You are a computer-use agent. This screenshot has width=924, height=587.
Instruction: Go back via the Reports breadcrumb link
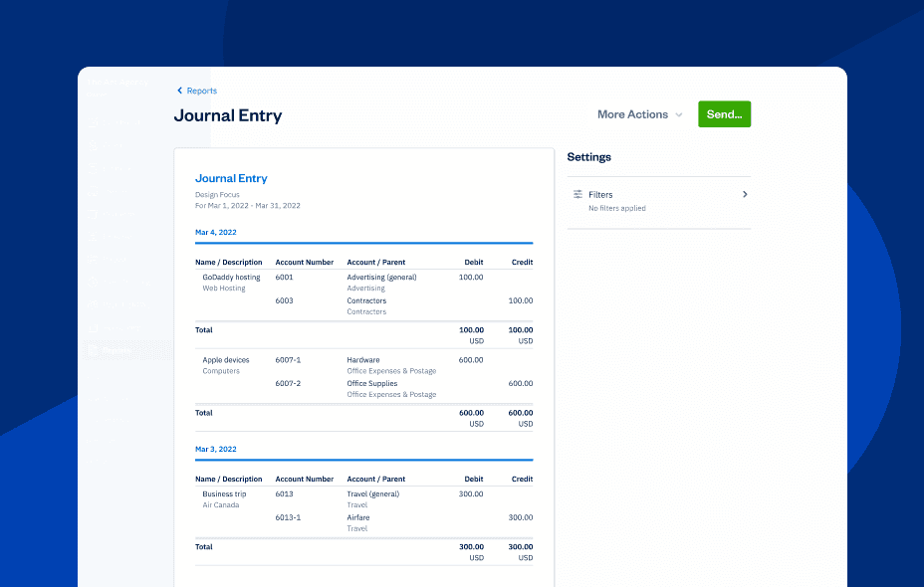201,91
